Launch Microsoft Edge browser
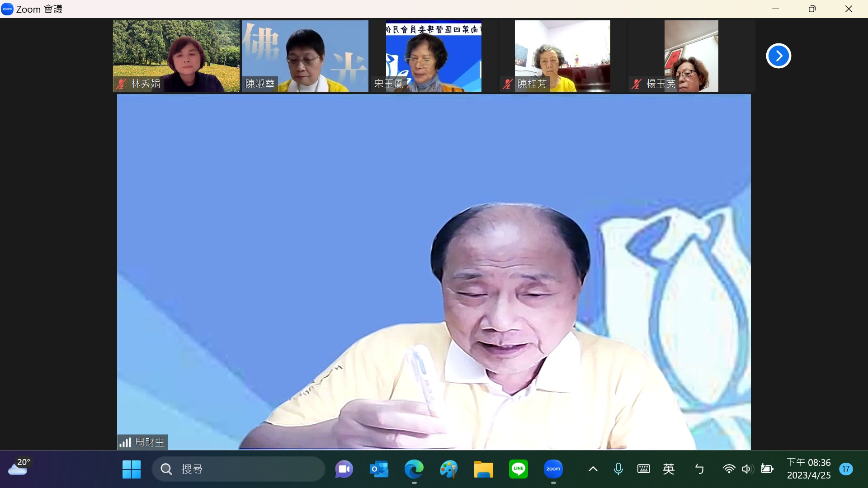This screenshot has height=488, width=868. (x=414, y=469)
